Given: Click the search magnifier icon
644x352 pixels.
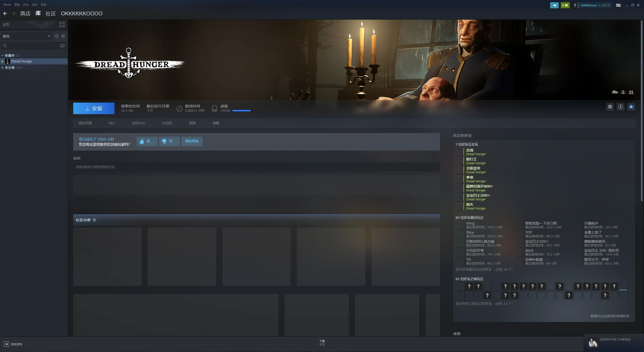Looking at the screenshot, I should [5, 46].
